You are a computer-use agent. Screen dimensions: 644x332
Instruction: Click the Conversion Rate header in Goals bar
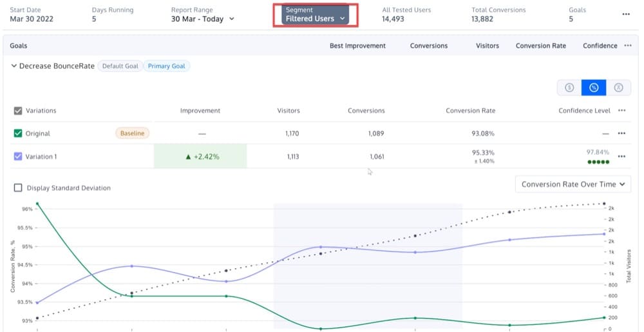(541, 46)
